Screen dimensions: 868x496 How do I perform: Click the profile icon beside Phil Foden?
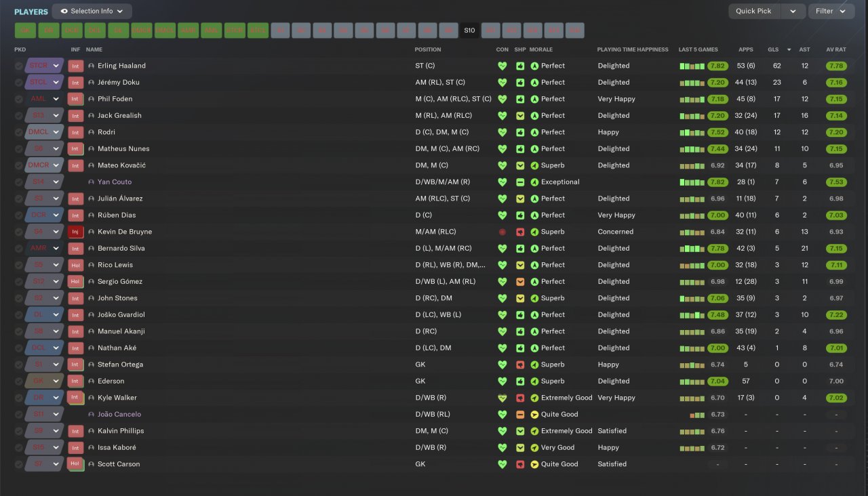click(x=92, y=99)
